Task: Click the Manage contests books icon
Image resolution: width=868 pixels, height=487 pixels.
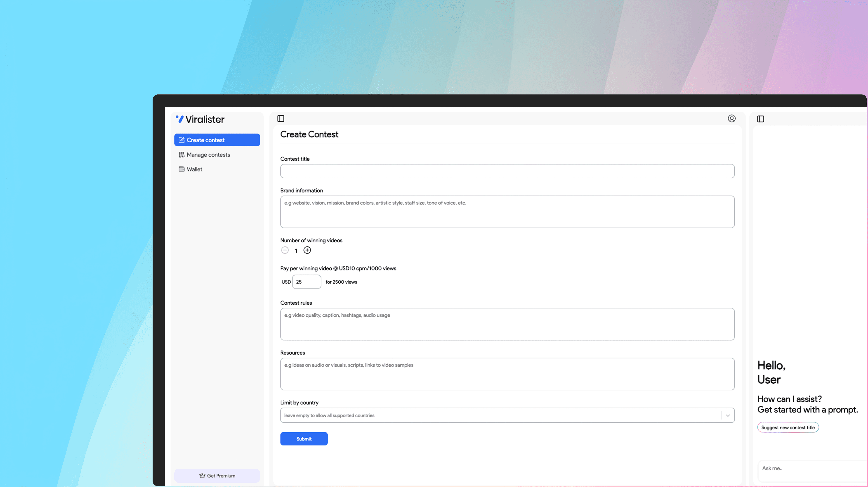Action: [x=181, y=155]
